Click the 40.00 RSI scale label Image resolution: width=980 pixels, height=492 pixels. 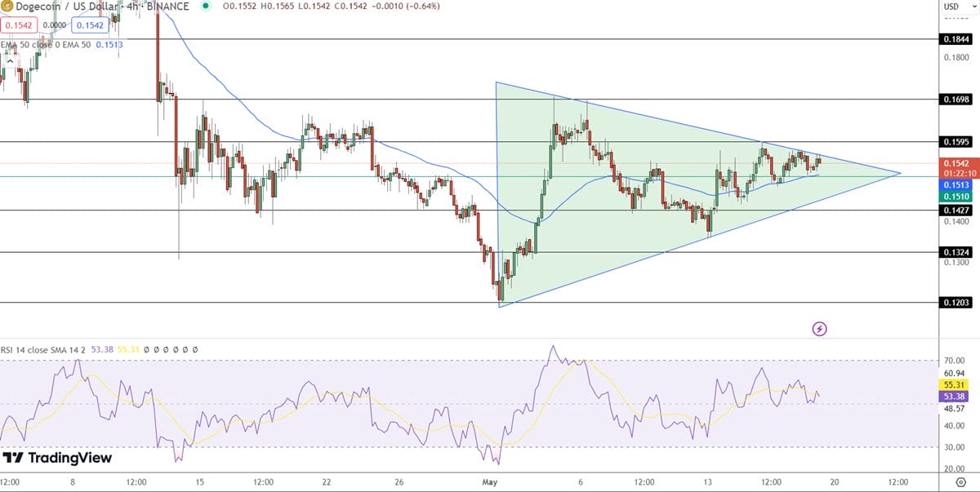point(954,426)
